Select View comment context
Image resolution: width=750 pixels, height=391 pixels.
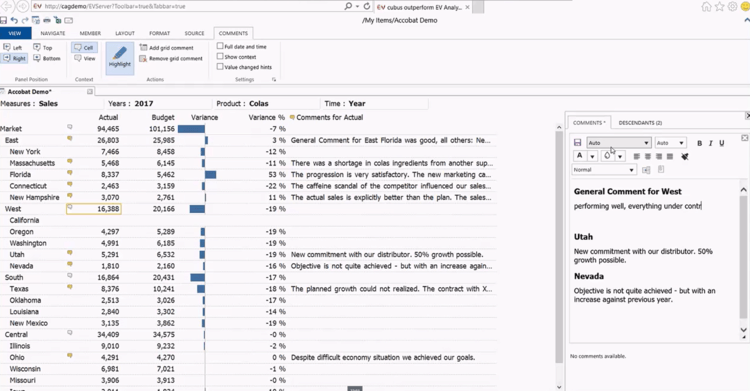tap(85, 58)
